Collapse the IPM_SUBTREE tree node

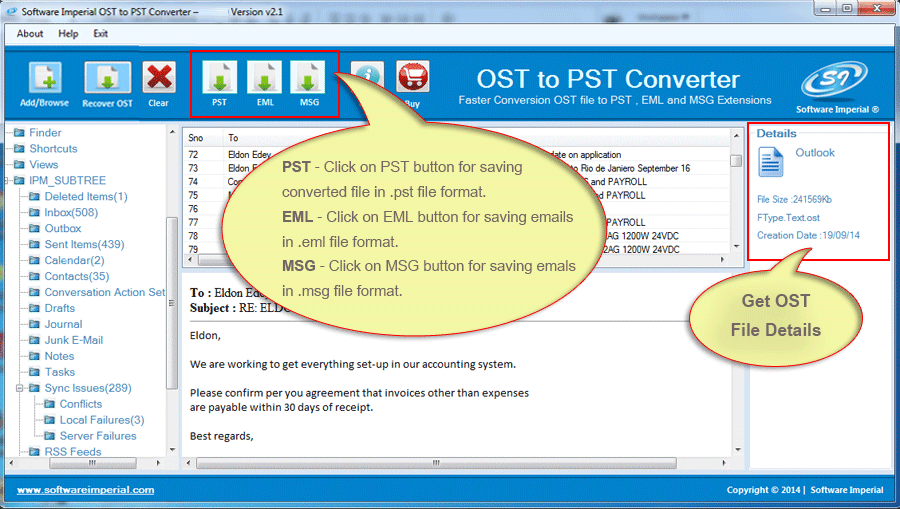tap(6, 181)
